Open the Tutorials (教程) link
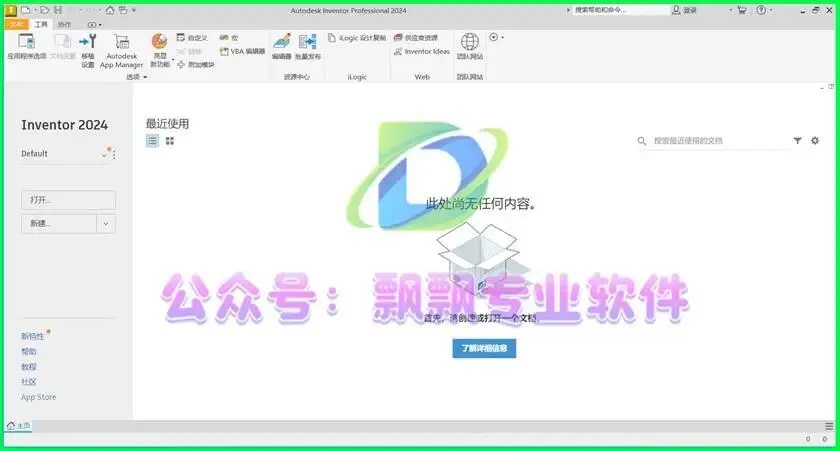The width and height of the screenshot is (840, 451). (29, 367)
